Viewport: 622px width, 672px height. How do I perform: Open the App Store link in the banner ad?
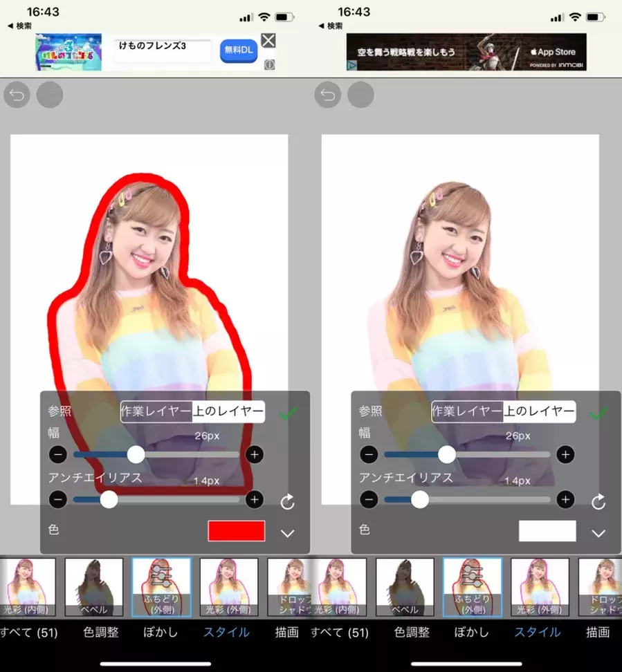[556, 51]
